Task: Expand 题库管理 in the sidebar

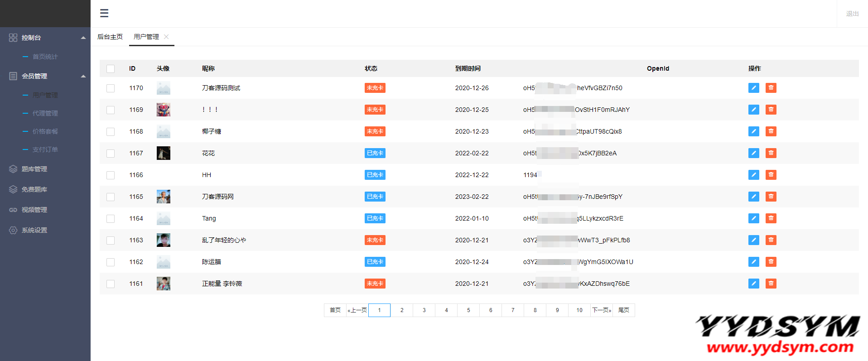Action: [x=34, y=169]
